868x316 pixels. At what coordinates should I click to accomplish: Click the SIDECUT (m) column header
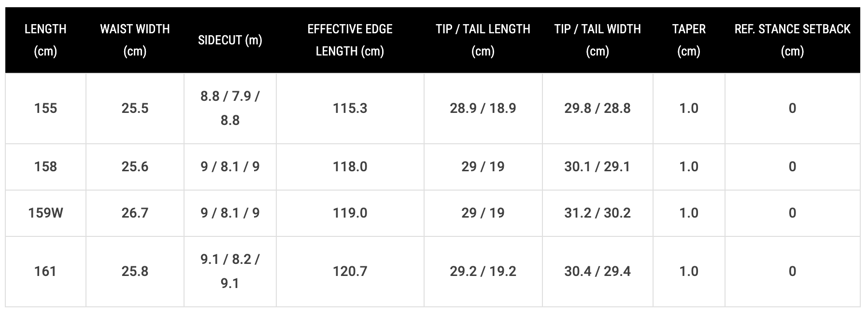point(230,40)
